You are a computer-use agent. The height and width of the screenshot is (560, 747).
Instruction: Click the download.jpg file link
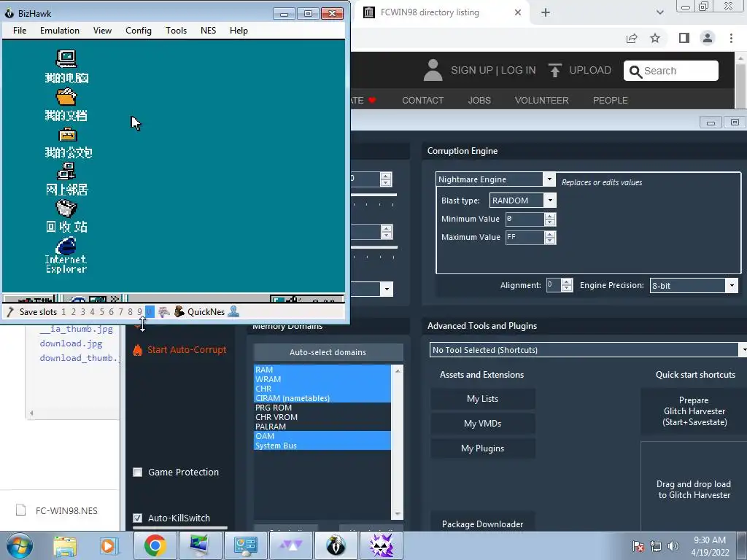[71, 343]
